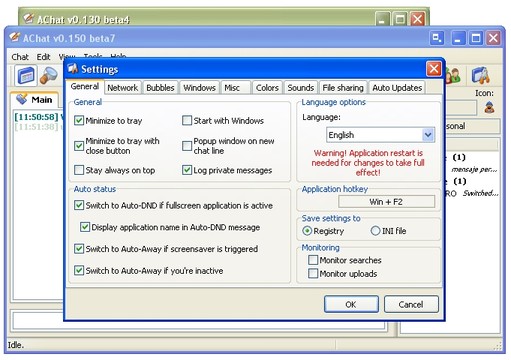This screenshot has height=360, width=511.
Task: Switch to the Network tab
Action: coord(122,88)
